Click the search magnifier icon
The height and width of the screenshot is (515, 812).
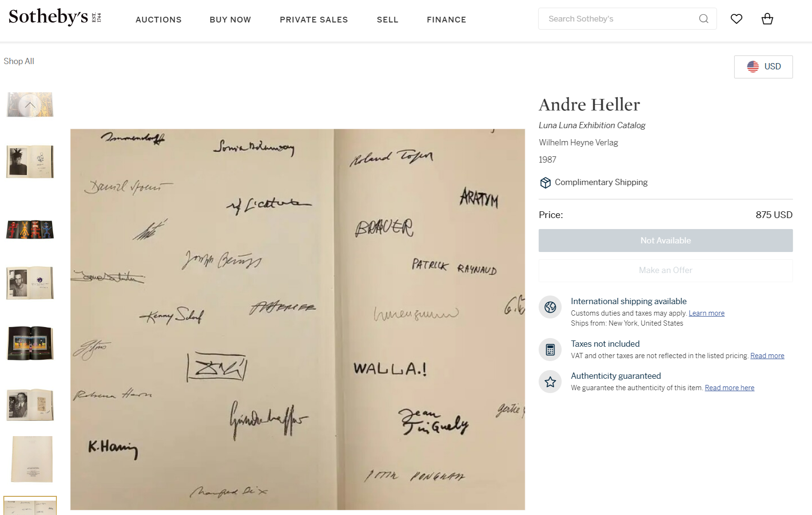coord(704,19)
